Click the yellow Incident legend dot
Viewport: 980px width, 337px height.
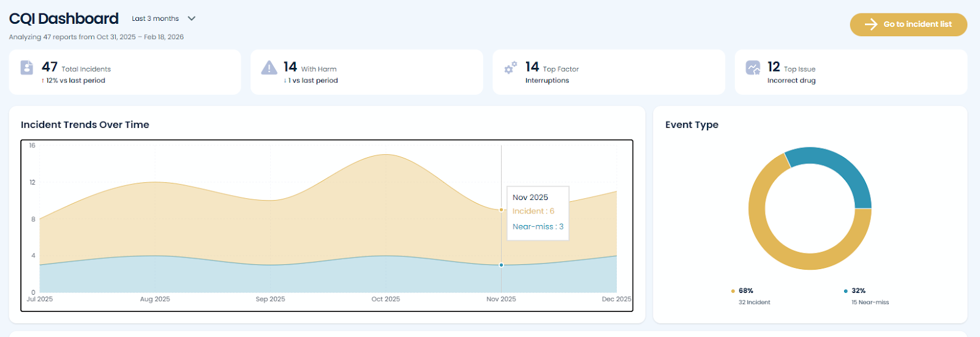pos(733,291)
